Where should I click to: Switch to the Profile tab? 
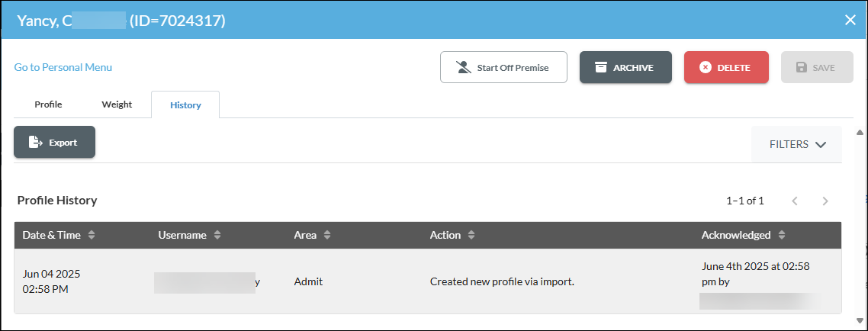tap(48, 104)
